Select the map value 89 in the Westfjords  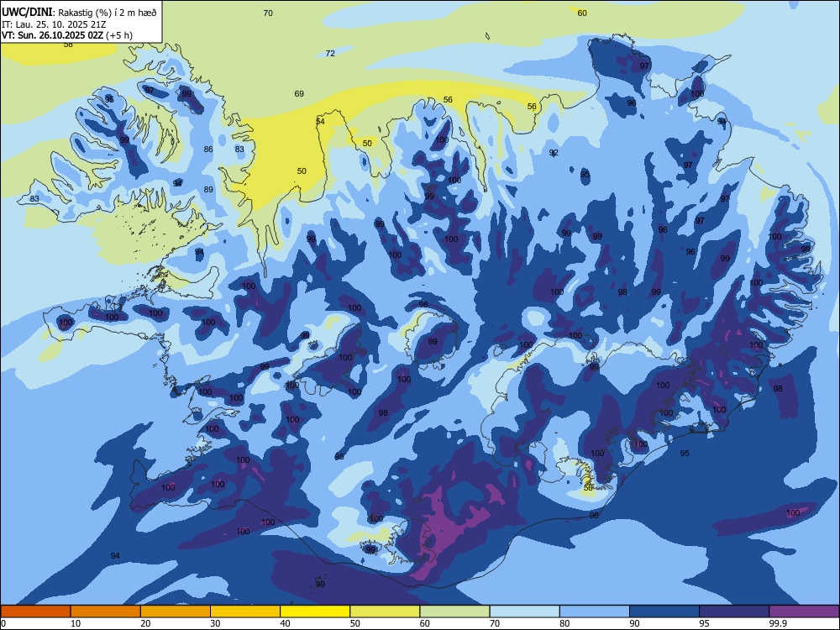[x=208, y=189]
